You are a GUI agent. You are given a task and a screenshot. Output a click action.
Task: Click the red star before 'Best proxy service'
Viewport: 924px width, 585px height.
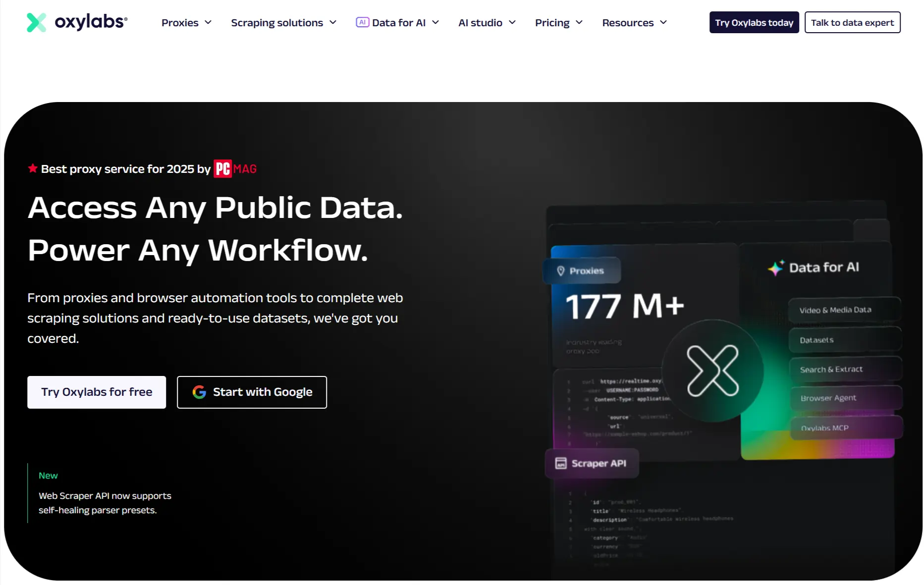(32, 168)
